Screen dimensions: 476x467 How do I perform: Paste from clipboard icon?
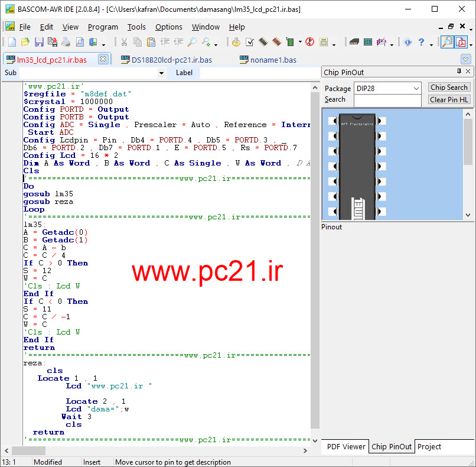click(x=151, y=42)
